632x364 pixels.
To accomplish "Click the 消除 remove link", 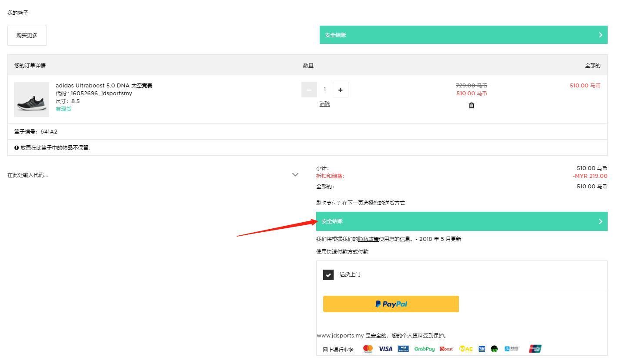I will coord(324,104).
